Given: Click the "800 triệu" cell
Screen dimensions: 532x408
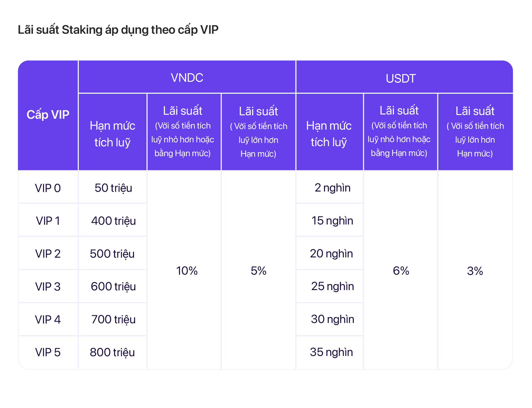Looking at the screenshot, I should 112,352.
